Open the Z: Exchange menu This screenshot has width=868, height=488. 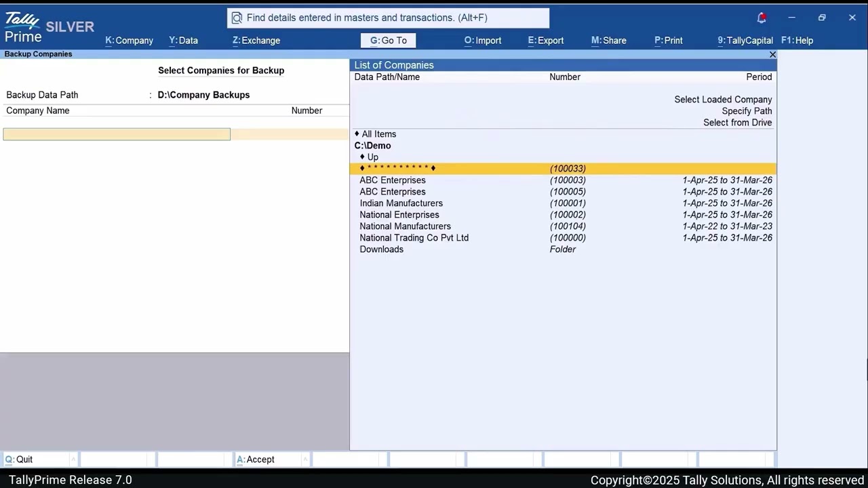click(x=256, y=41)
